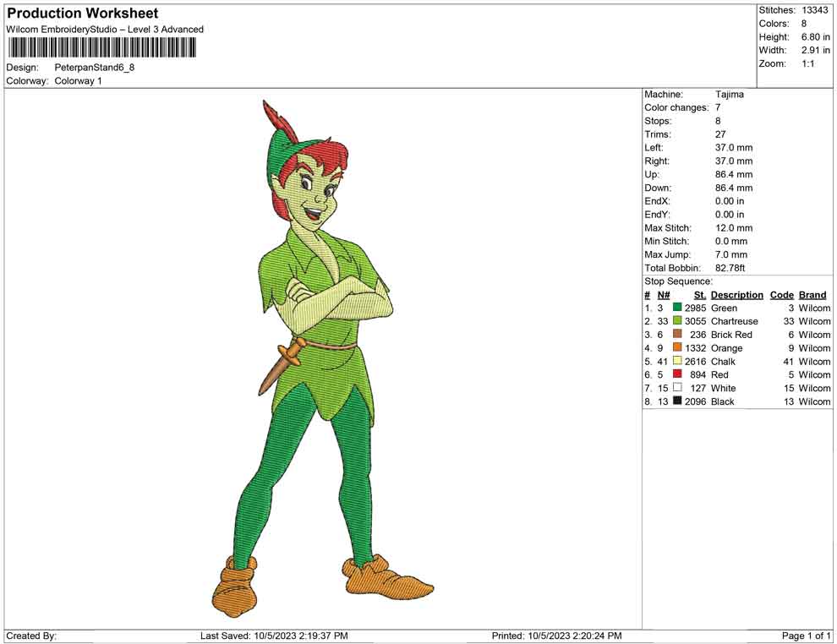Click the Color changes value '7'
This screenshot has width=837, height=644.
(x=718, y=108)
